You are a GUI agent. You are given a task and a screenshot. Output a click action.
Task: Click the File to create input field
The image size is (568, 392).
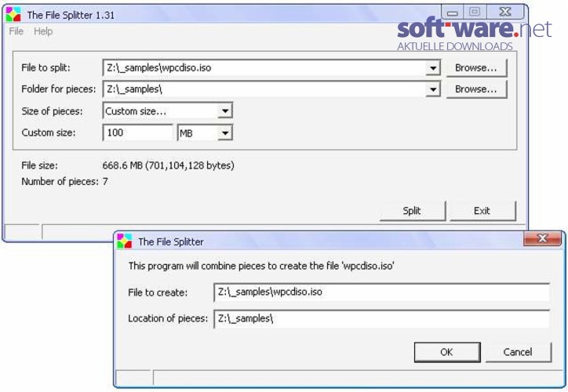[382, 292]
